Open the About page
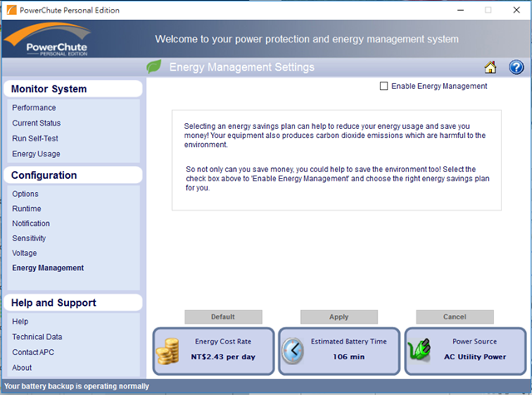Image resolution: width=532 pixels, height=395 pixels. point(22,368)
